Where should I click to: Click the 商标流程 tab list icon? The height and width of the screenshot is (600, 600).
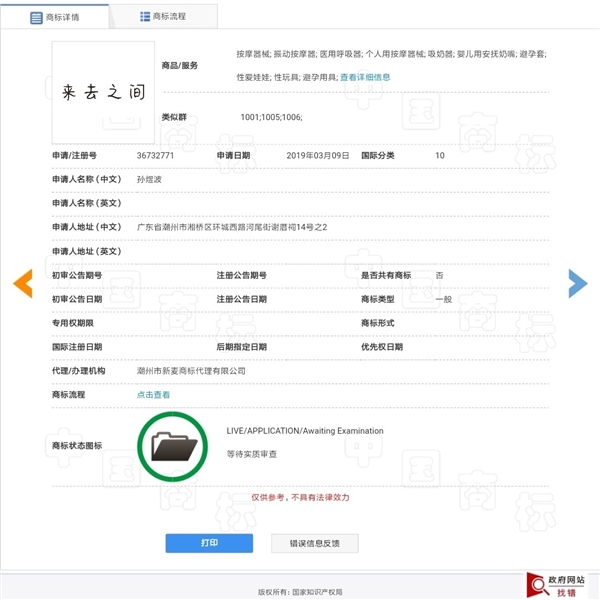(x=144, y=17)
